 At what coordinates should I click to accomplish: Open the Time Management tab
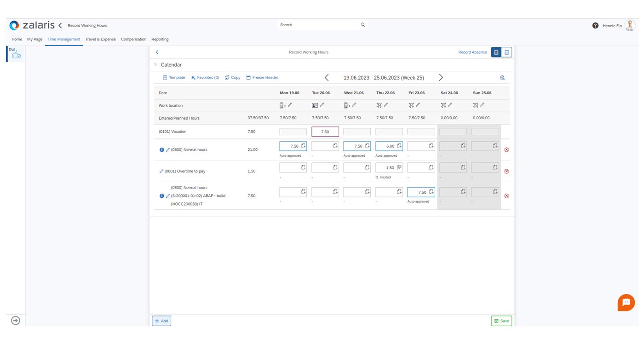(63, 39)
